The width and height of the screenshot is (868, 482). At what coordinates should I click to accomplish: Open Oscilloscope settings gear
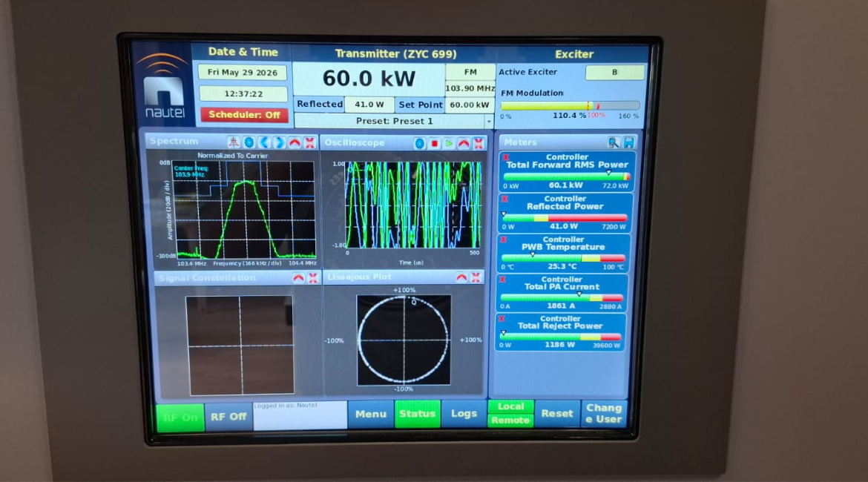[x=420, y=144]
